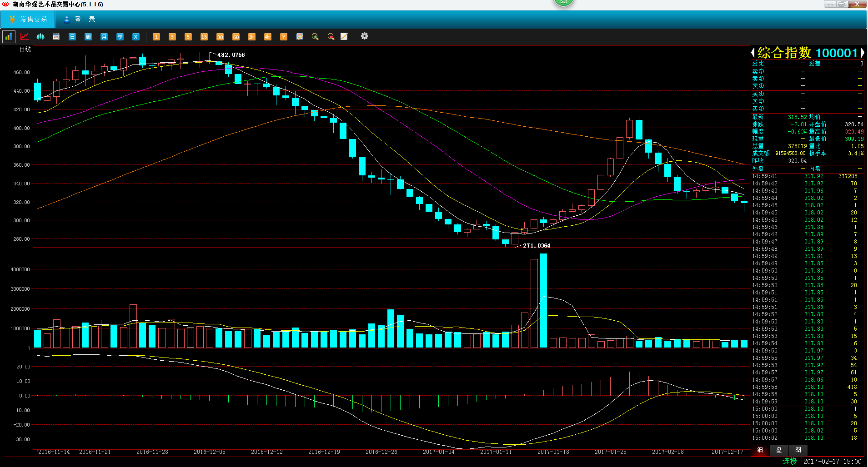868x467 pixels.
Task: Select the 2hr period icon
Action: point(252,37)
